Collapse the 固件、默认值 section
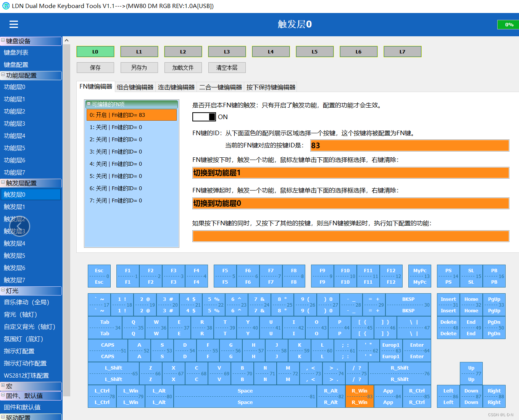This screenshot has height=420, width=519. tap(3, 395)
